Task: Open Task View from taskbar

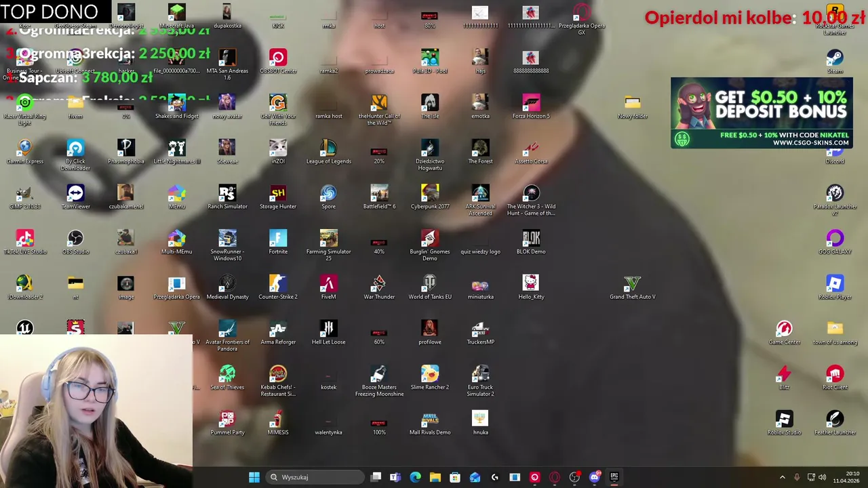Action: (376, 477)
